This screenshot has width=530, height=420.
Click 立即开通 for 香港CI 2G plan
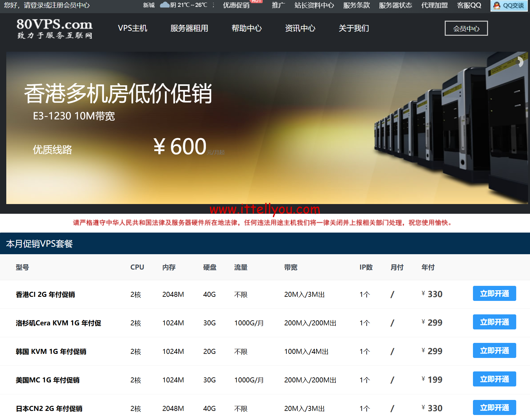(x=494, y=293)
